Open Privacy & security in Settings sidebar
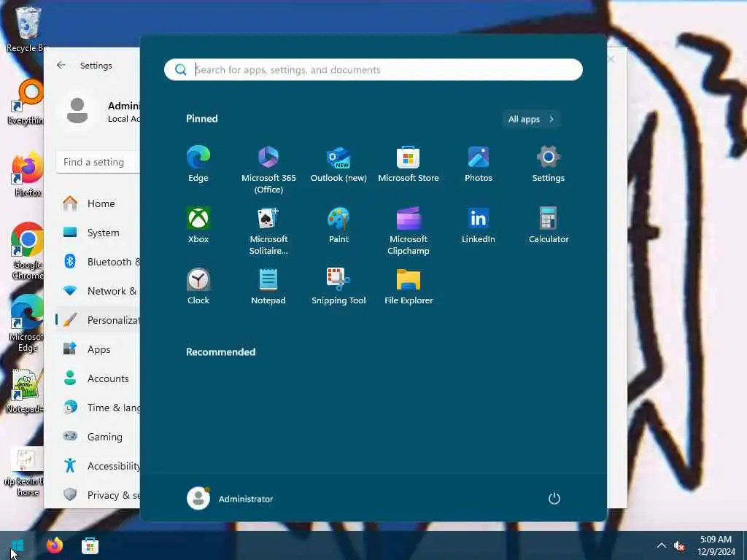Viewport: 747px width, 560px height. [98, 495]
